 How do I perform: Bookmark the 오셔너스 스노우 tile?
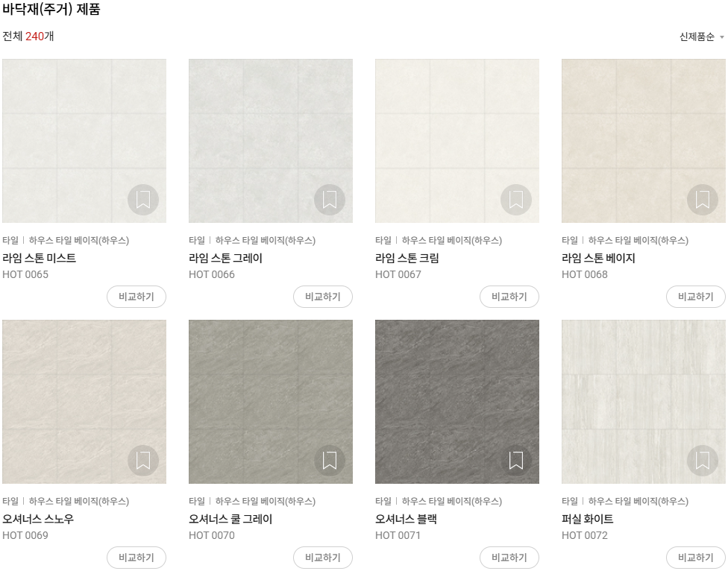click(x=143, y=461)
